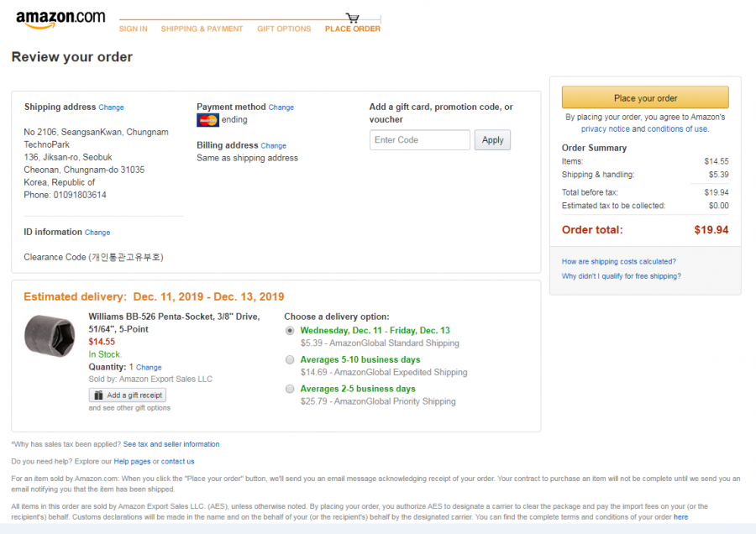
Task: Choose AmazonGlobal Expedited Shipping option
Action: (291, 360)
